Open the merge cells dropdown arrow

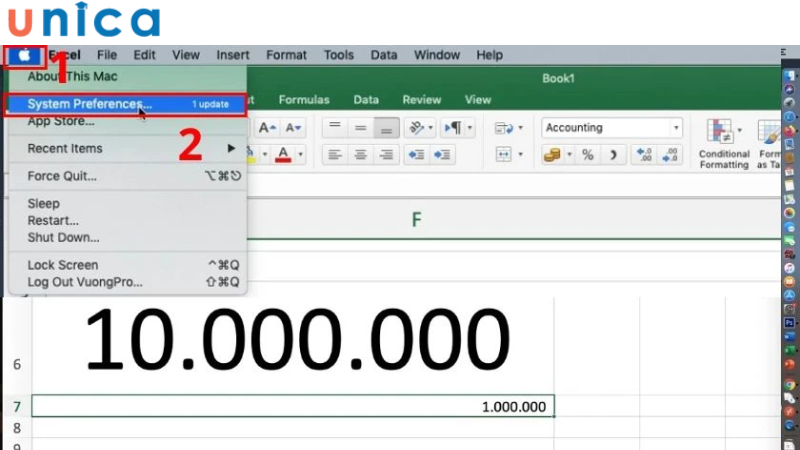(x=520, y=154)
